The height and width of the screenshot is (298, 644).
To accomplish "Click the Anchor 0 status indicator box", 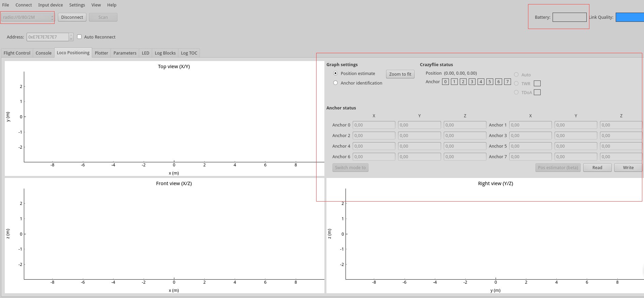I will [x=445, y=82].
